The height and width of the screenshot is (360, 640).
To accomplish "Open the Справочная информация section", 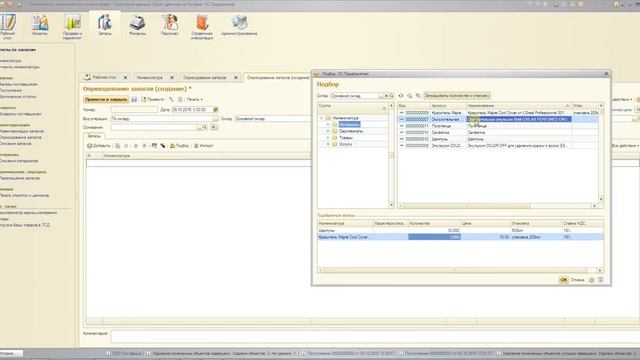I will (x=202, y=27).
